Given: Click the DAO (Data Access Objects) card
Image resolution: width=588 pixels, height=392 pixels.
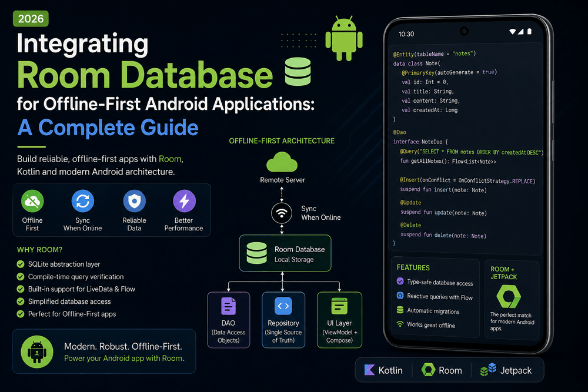Looking at the screenshot, I should coord(229,320).
